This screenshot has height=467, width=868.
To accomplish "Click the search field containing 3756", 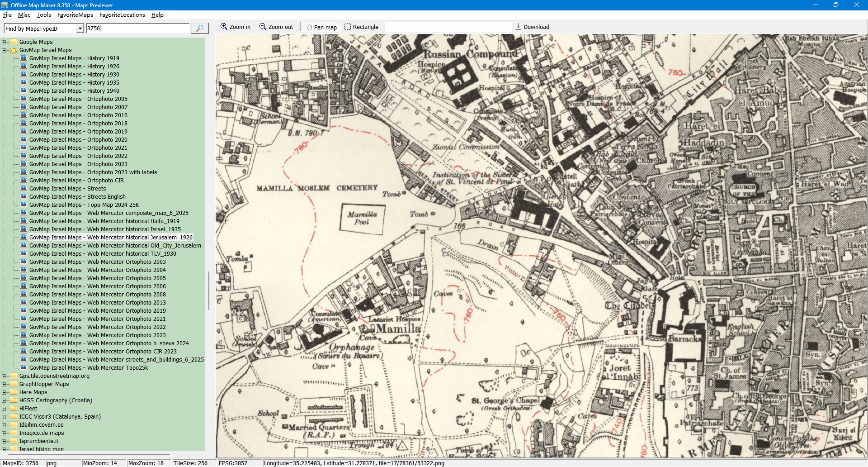I will 137,29.
